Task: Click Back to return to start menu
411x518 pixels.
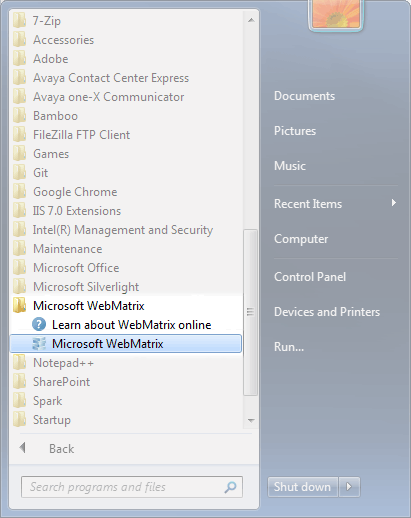Action: coord(62,449)
